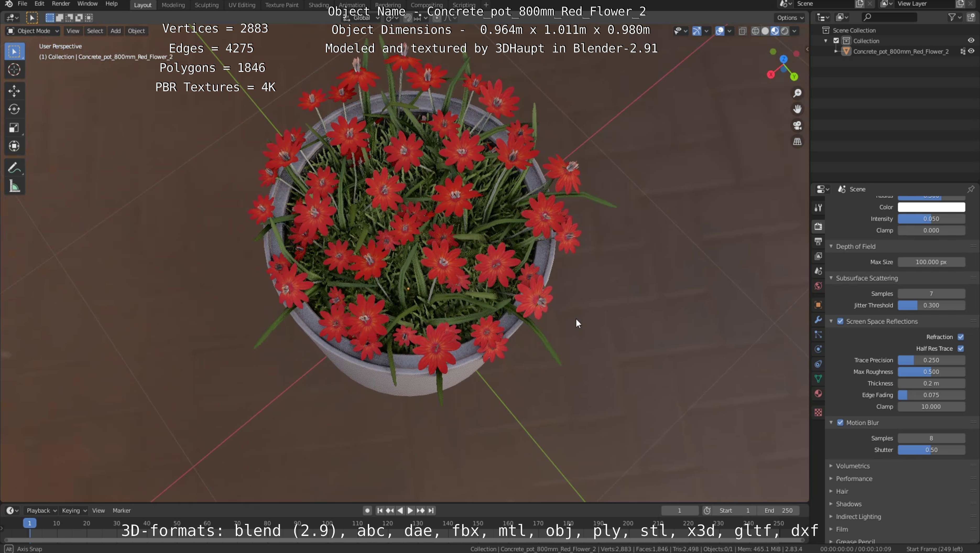Open the Output properties tab
980x553 pixels.
click(818, 241)
